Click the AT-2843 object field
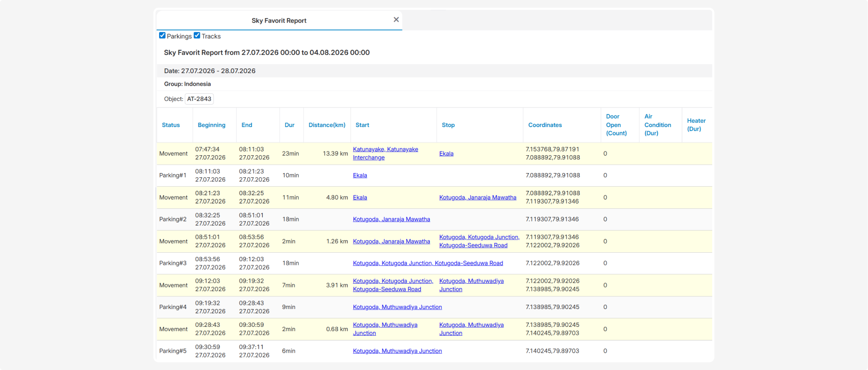The width and height of the screenshot is (868, 370). click(199, 99)
